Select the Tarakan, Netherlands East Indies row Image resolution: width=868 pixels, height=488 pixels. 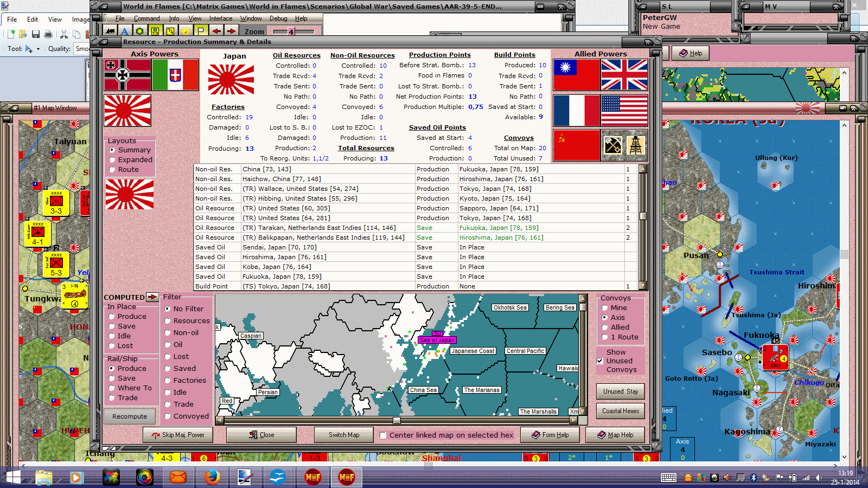pyautogui.click(x=416, y=228)
